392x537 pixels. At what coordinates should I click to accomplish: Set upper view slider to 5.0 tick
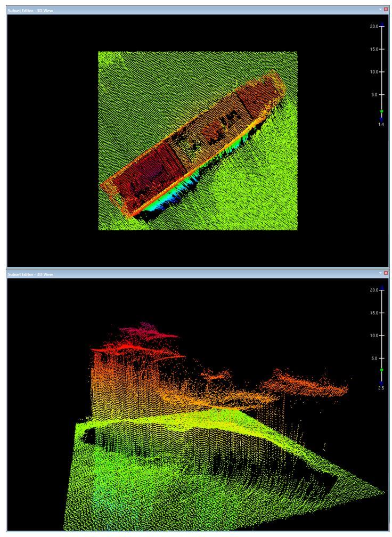coord(381,95)
